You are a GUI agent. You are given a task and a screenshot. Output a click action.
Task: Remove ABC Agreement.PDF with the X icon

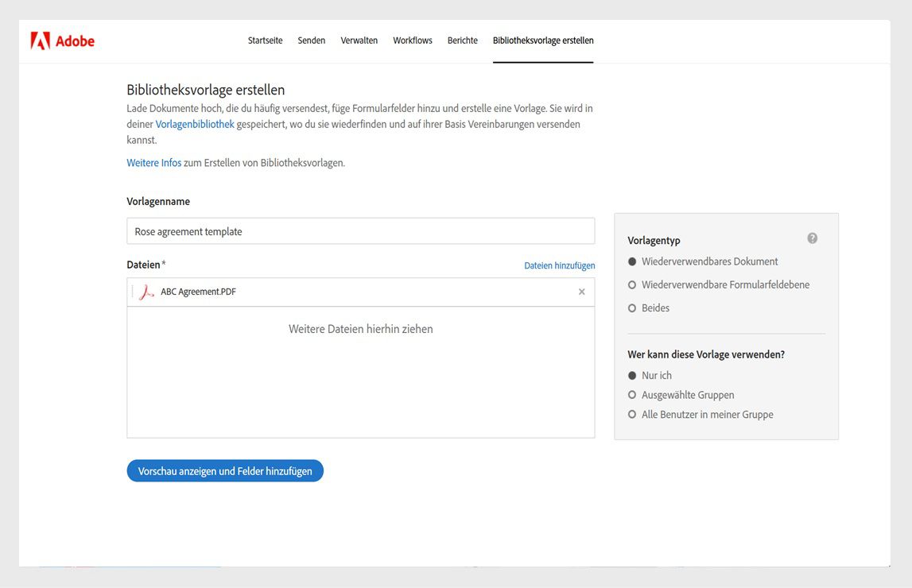(x=581, y=292)
